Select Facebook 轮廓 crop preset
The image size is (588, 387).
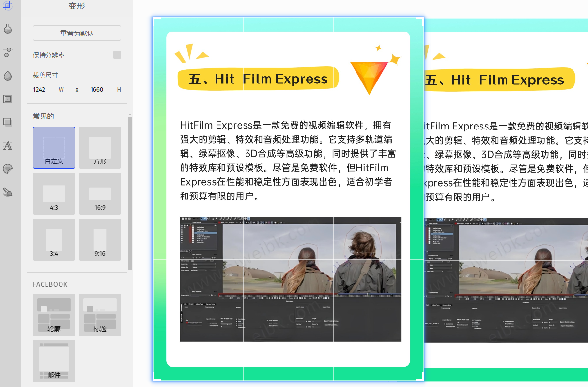(x=54, y=315)
